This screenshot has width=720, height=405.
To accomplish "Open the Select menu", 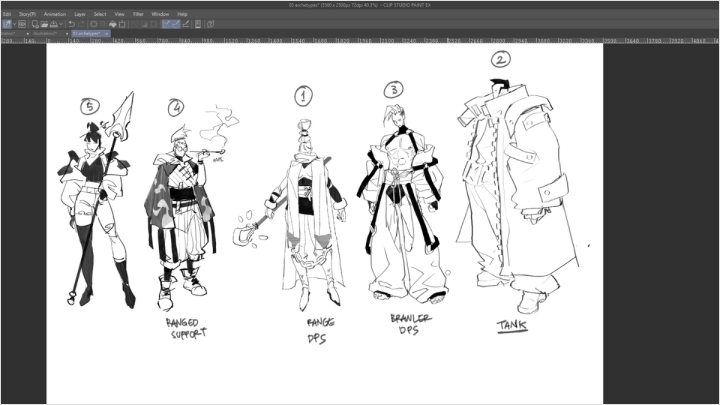I will coord(100,14).
